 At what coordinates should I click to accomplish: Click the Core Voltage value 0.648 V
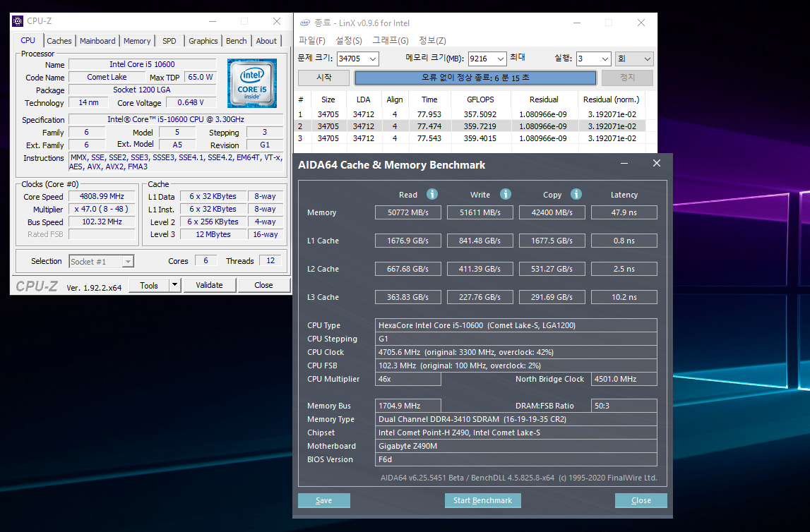[191, 103]
